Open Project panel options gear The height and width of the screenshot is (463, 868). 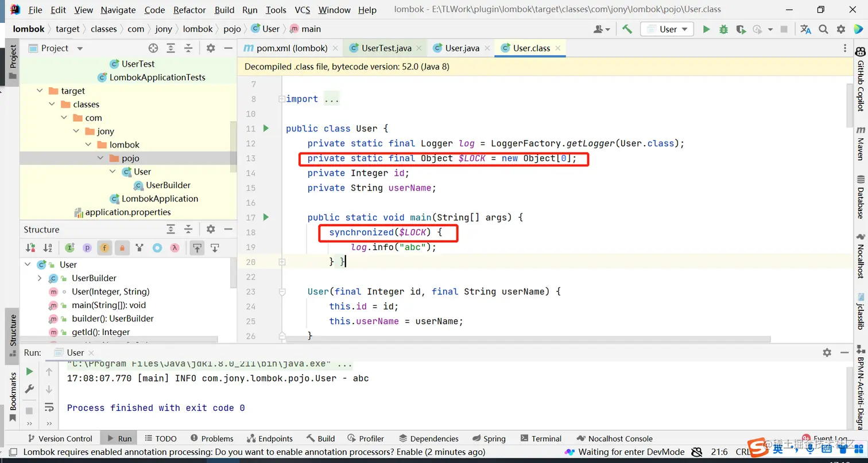point(211,48)
